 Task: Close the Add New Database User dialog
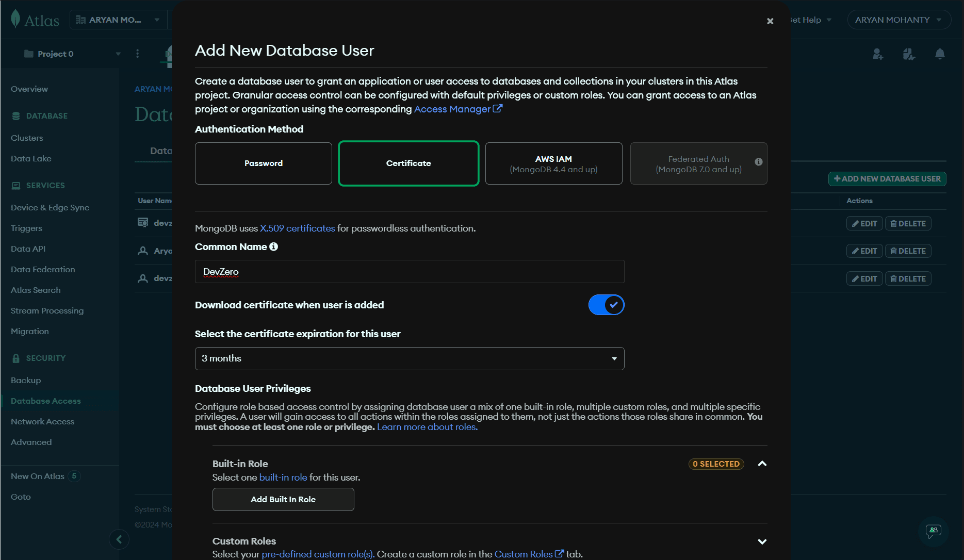click(x=770, y=21)
